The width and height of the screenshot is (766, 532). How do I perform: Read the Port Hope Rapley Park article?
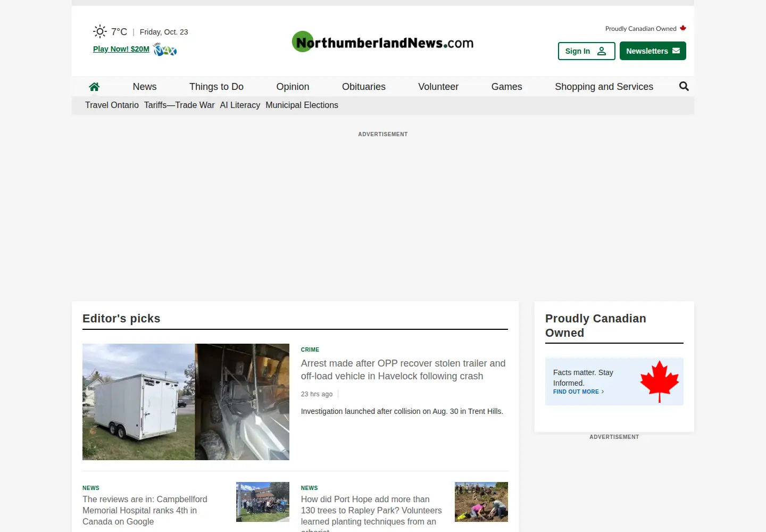click(x=371, y=513)
